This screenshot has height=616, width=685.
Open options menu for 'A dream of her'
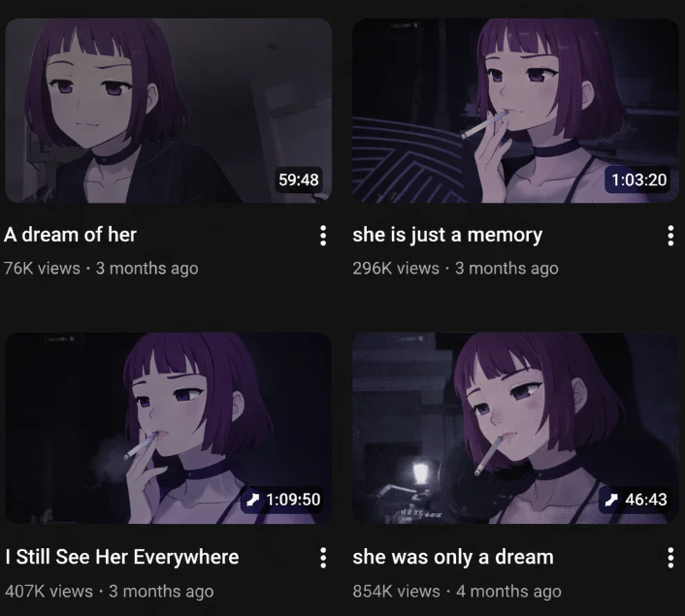[x=323, y=236]
